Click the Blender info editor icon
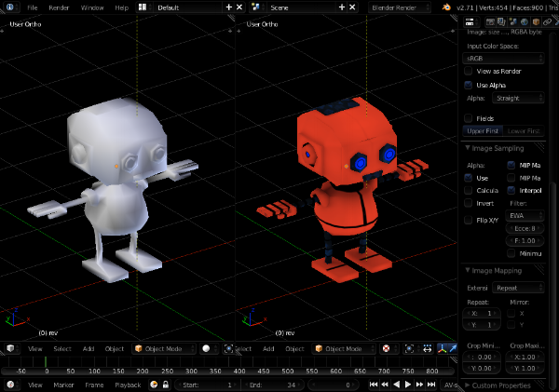The width and height of the screenshot is (559, 392). (x=11, y=7)
